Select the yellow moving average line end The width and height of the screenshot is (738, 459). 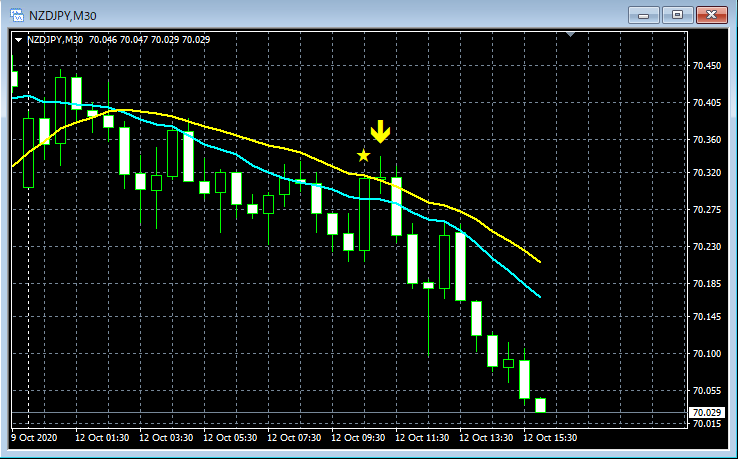point(539,261)
